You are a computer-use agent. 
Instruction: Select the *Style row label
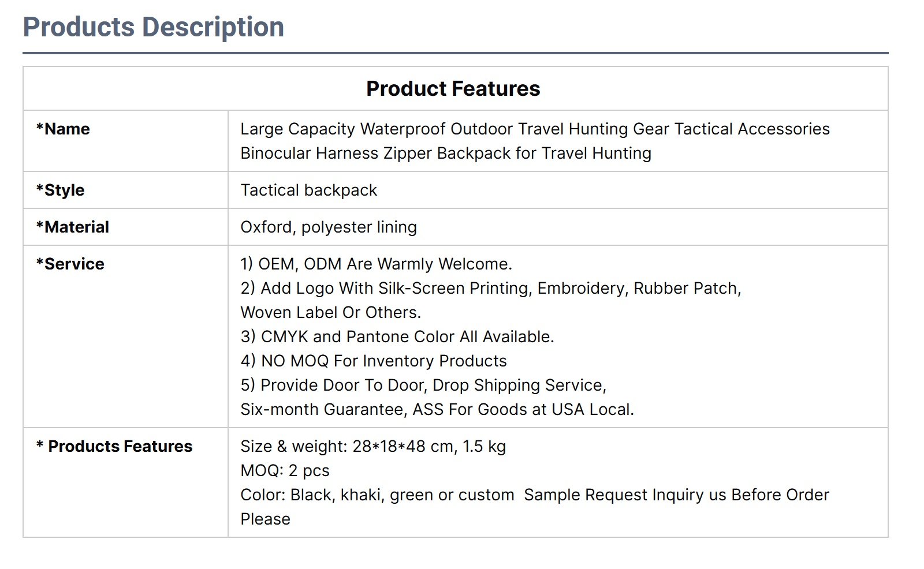pos(60,190)
